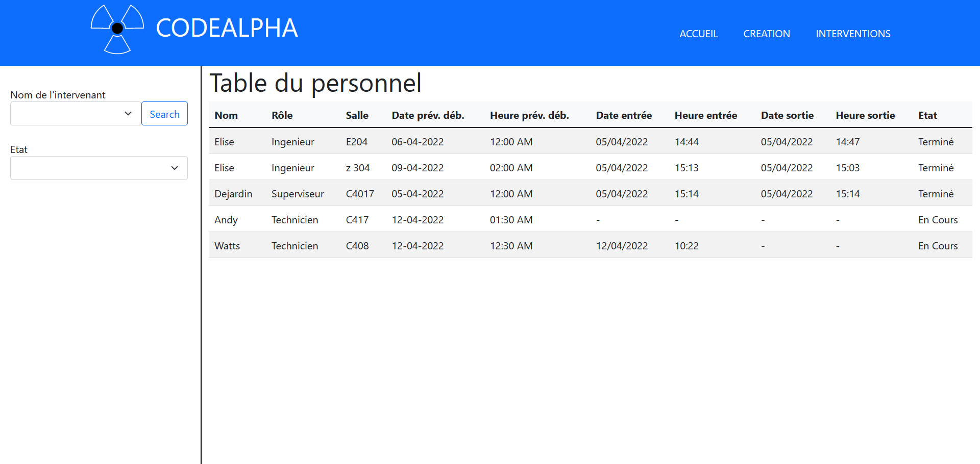Viewport: 980px width, 464px height.
Task: Click exit time 15:03
Action: pos(848,168)
